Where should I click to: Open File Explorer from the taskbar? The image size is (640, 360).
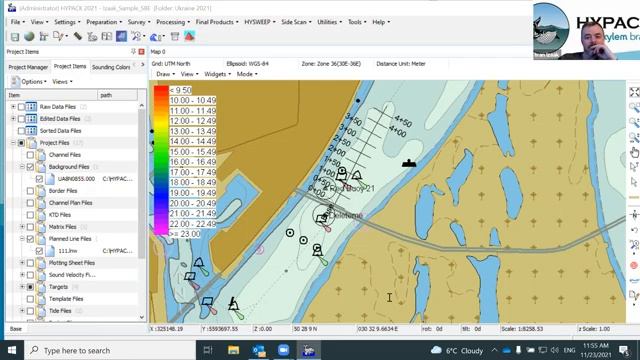click(x=233, y=350)
